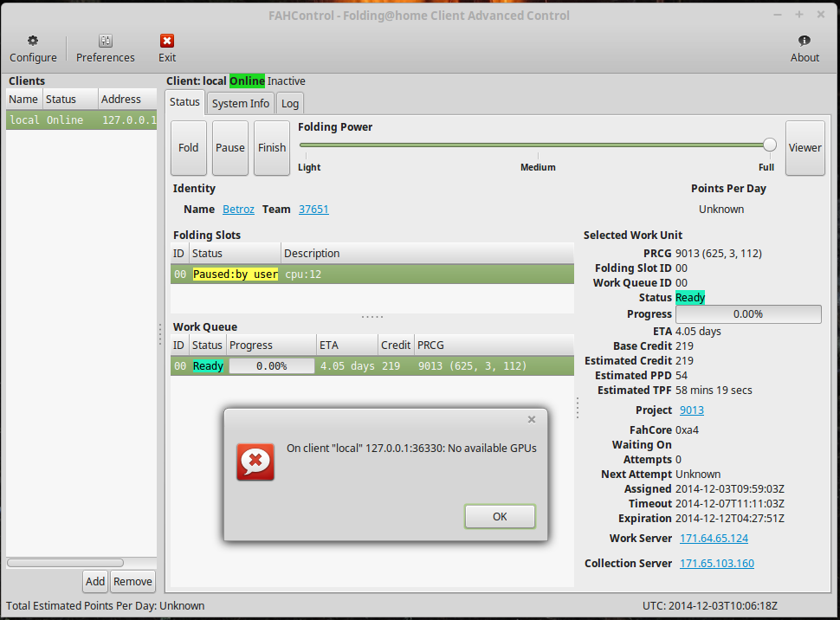Viewport: 840px width, 620px height.
Task: Click the dotted pane divider handle above Work Queue
Action: [x=372, y=317]
